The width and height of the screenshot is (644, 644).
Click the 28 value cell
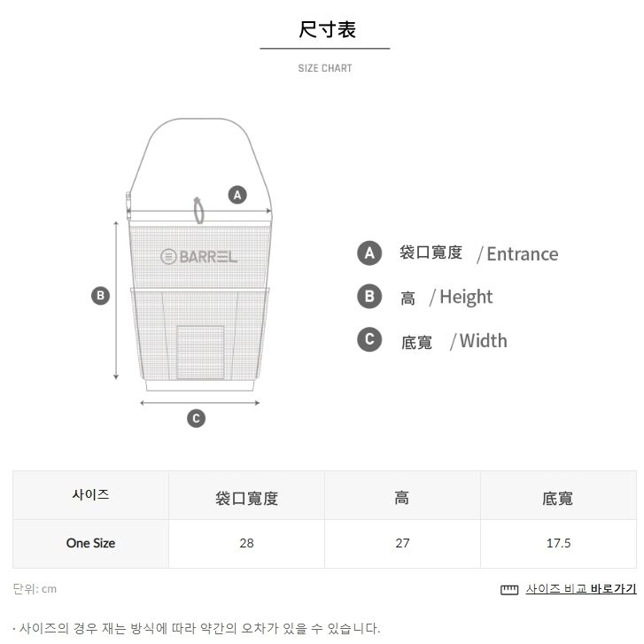246,543
